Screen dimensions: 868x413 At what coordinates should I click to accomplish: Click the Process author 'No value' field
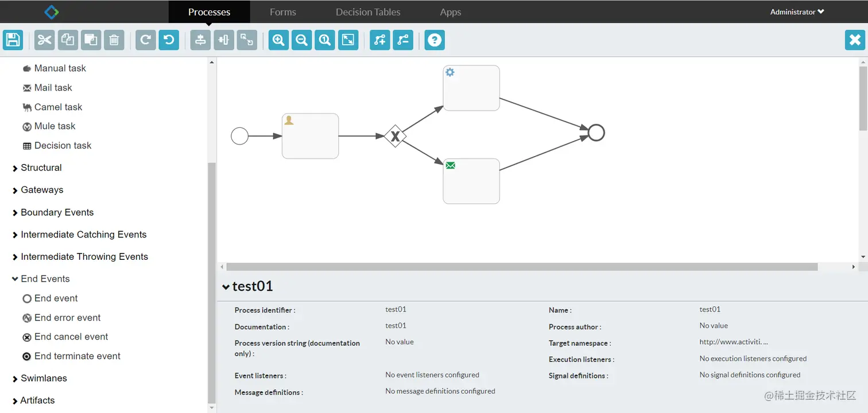(714, 325)
